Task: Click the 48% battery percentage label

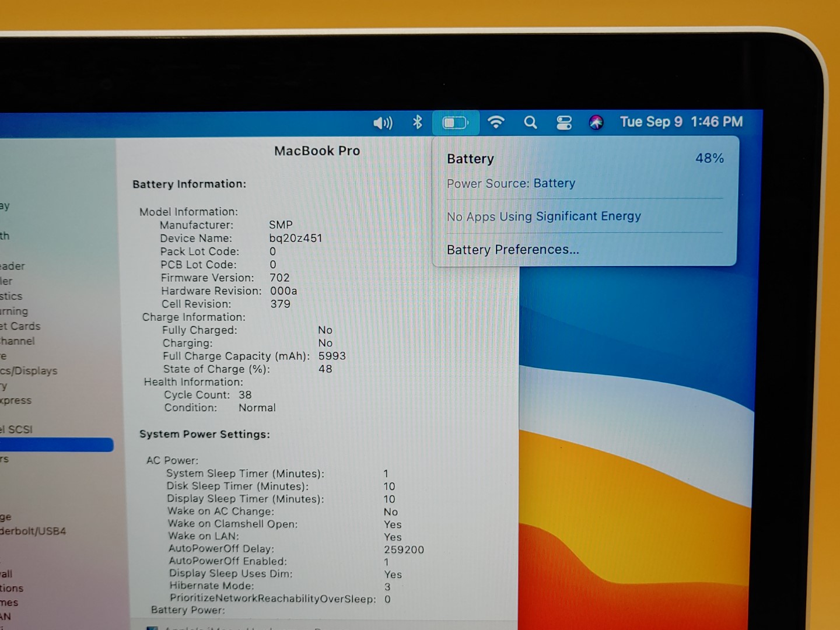Action: point(709,159)
